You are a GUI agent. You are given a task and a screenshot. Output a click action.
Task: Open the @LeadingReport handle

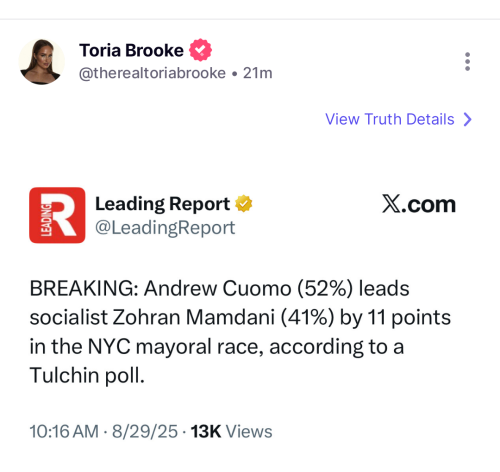165,228
